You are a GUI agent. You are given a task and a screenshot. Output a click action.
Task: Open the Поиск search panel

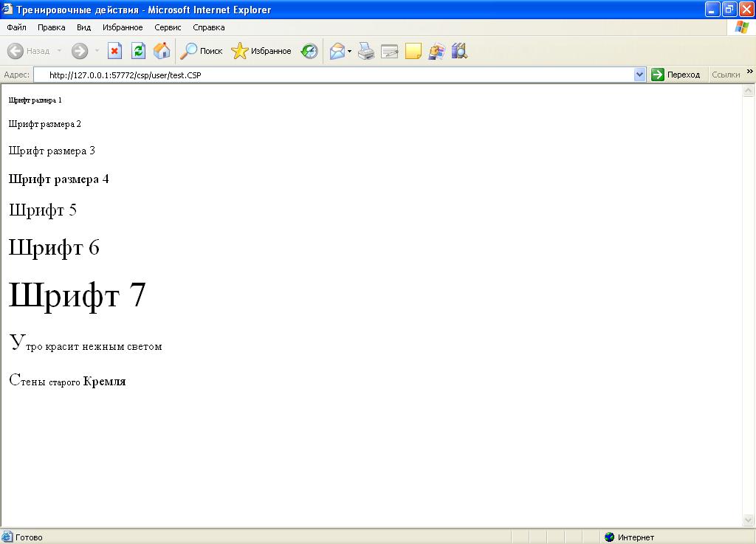point(202,51)
